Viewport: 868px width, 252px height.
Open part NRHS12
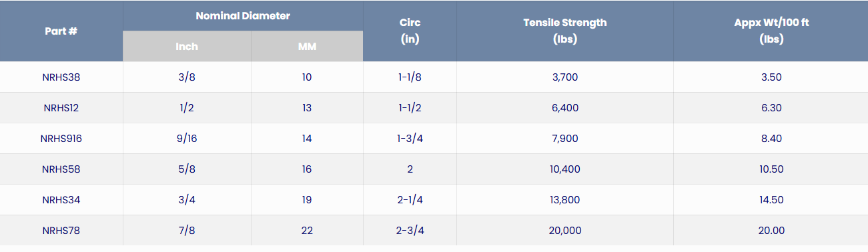pos(61,108)
